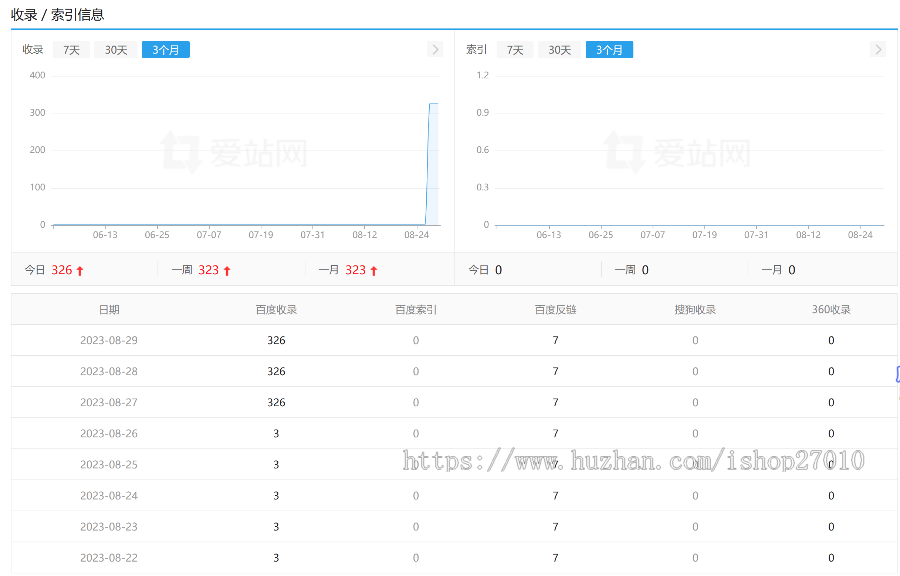
Task: Click the next arrow in 收录 chart
Action: [435, 49]
